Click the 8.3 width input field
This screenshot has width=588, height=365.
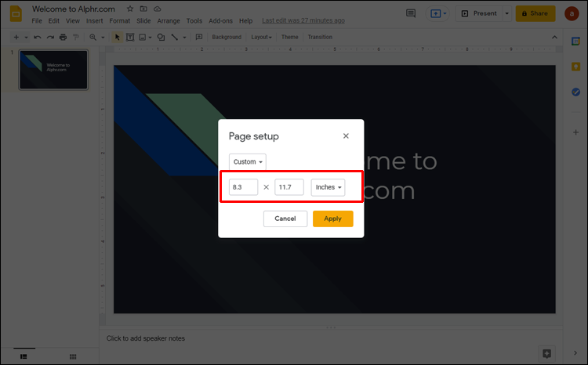tap(243, 187)
